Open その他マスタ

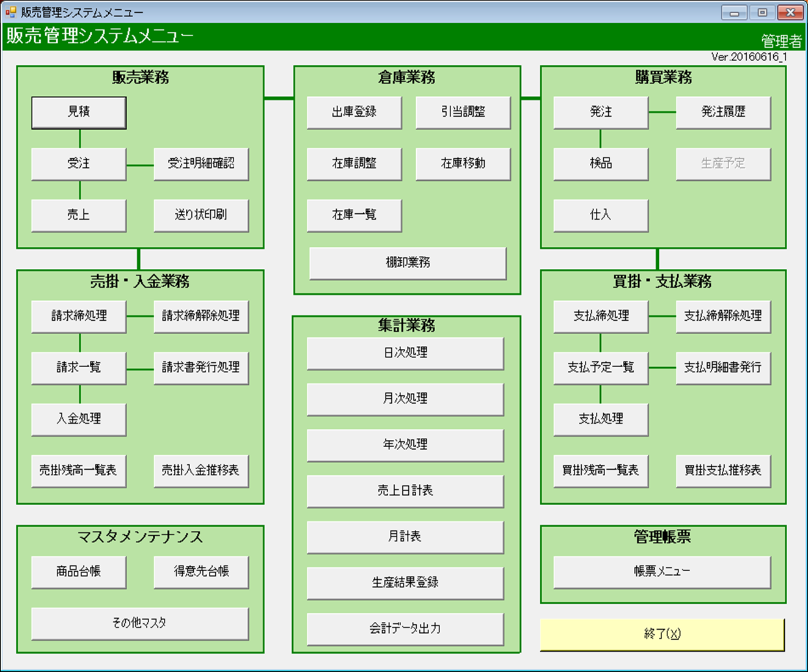(140, 623)
